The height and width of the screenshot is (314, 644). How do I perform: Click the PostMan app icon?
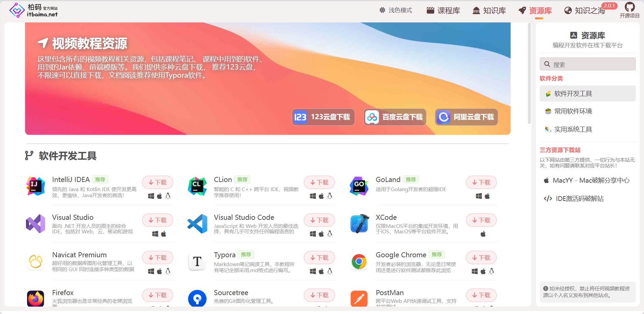click(359, 298)
